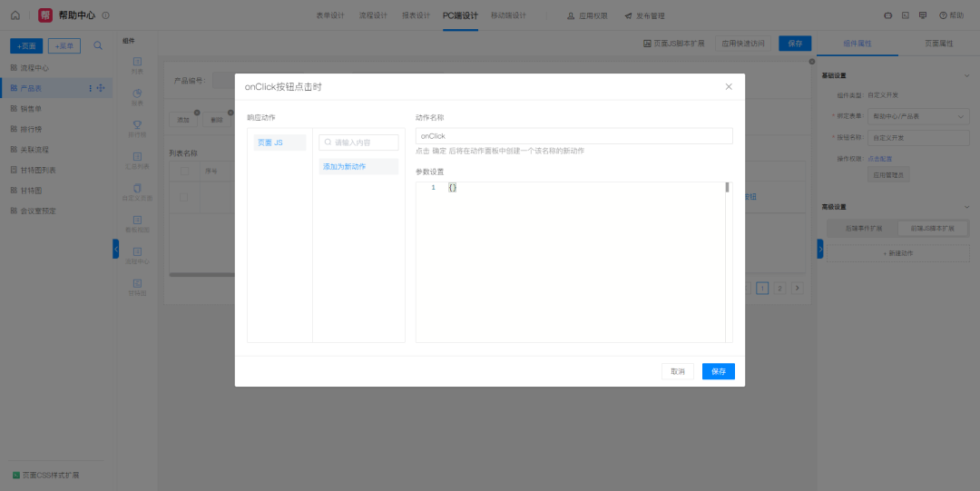Click the monitor icon in top-right bar
The image size is (980, 491).
(923, 15)
